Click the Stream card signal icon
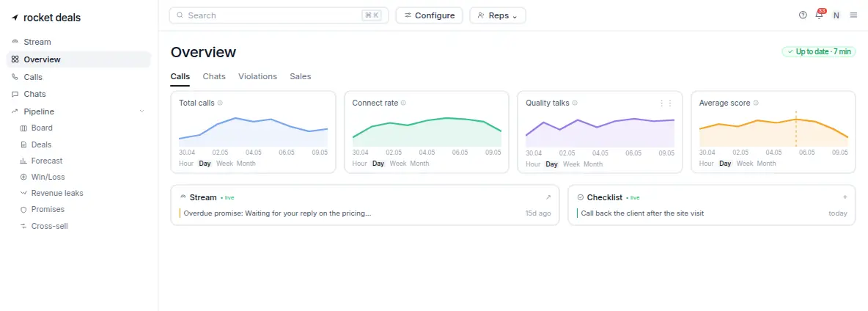The height and width of the screenshot is (311, 868). click(x=184, y=197)
